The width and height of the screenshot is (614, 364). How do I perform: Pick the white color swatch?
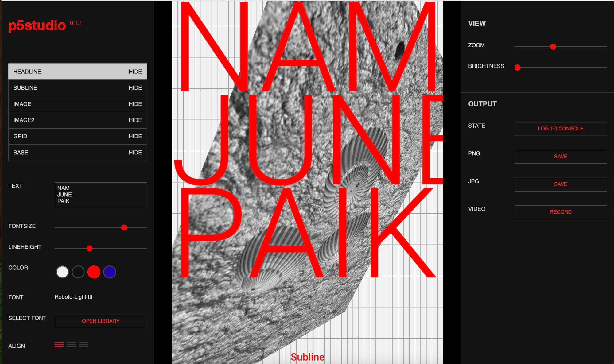coord(62,272)
